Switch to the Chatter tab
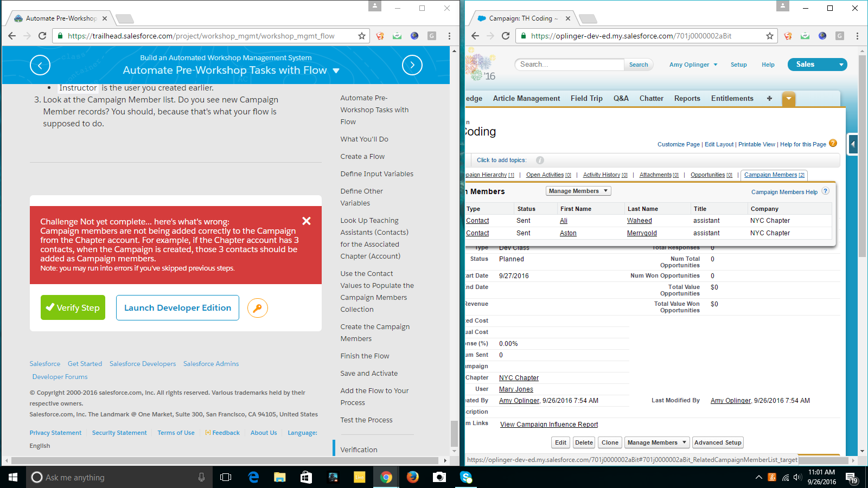 (651, 98)
